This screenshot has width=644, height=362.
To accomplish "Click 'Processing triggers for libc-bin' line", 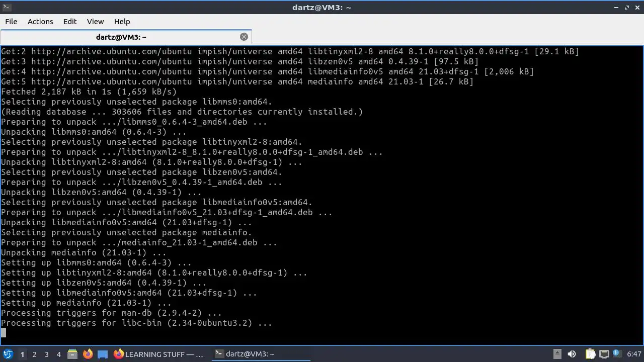I will tap(136, 323).
